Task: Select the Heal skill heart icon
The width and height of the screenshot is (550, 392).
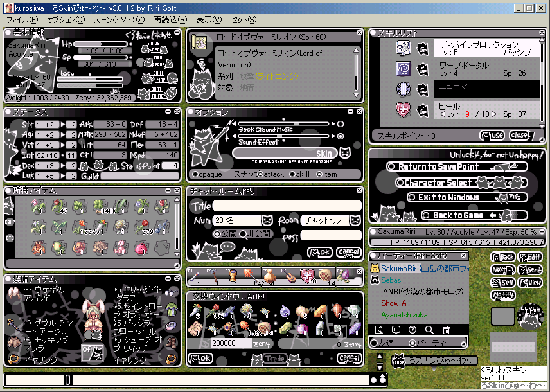Action: [404, 110]
